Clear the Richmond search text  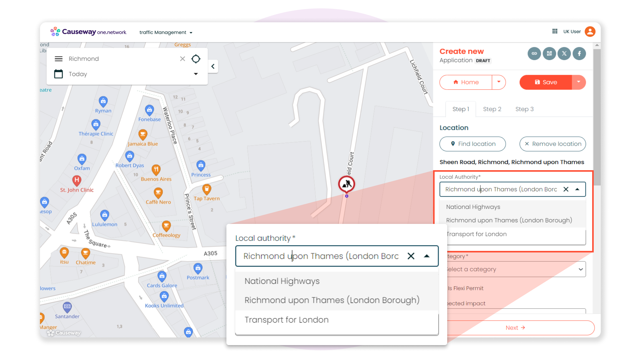coord(182,59)
